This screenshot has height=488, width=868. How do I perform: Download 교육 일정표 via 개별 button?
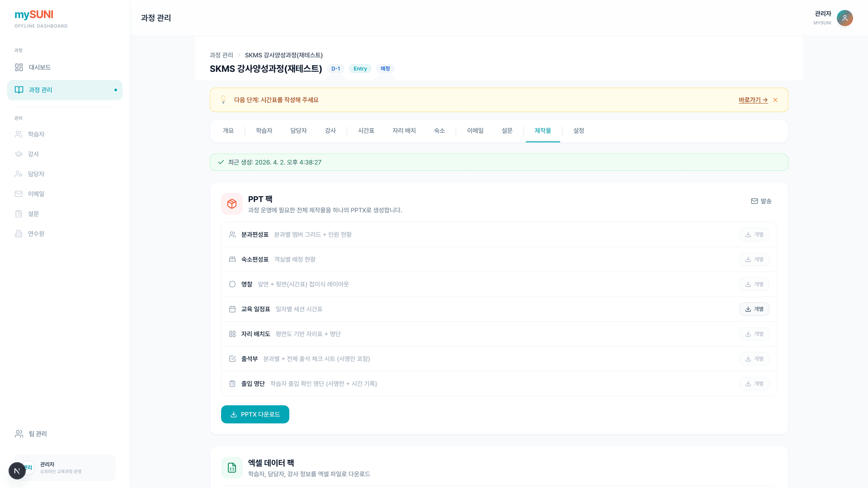pyautogui.click(x=754, y=309)
